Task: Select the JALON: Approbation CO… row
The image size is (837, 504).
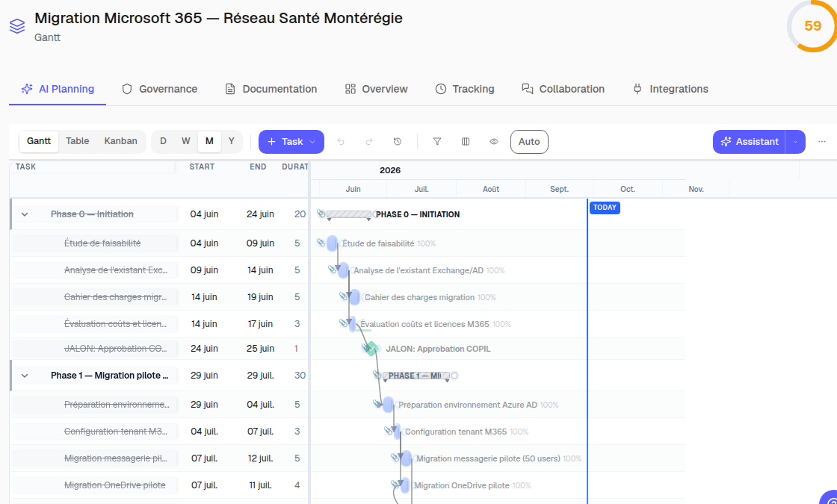Action: (160, 348)
